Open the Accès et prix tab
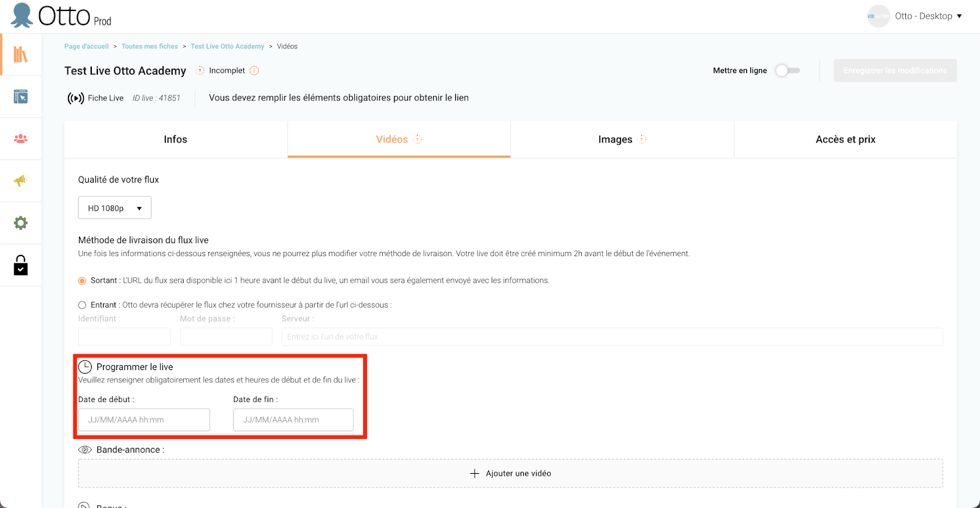 (x=845, y=140)
